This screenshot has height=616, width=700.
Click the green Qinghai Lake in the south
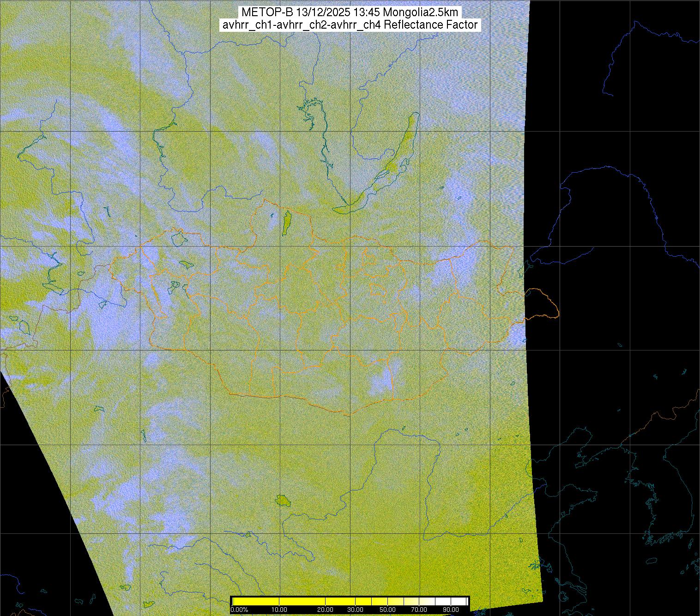tap(281, 500)
